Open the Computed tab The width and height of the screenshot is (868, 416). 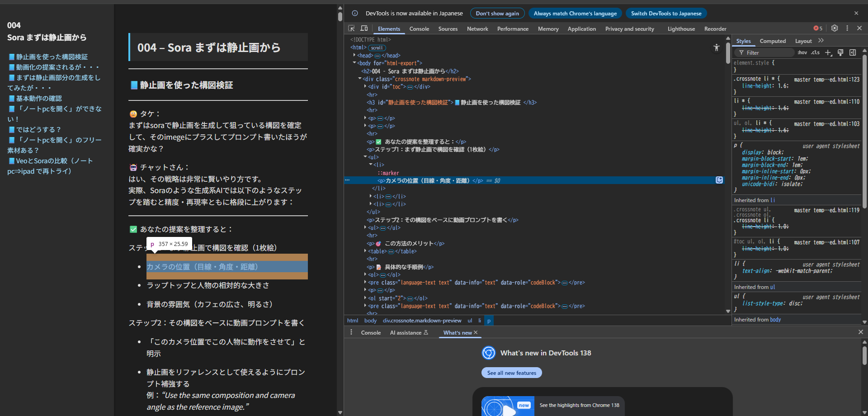[x=772, y=41]
